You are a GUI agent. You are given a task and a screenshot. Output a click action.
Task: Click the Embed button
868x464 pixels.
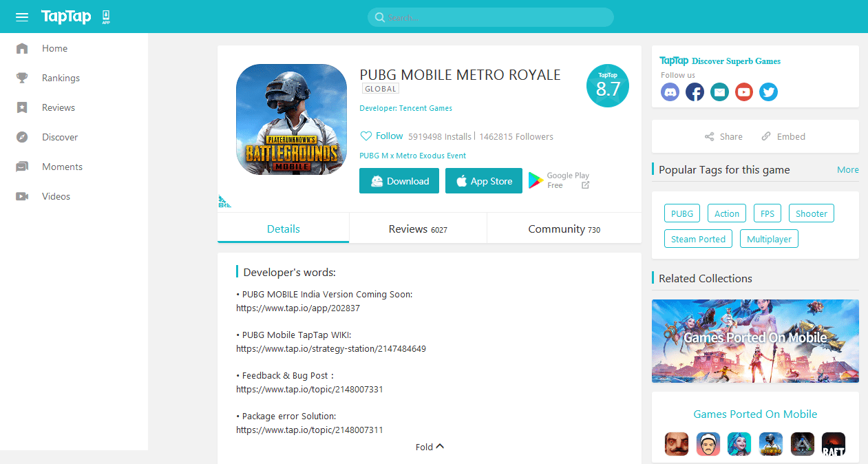783,136
